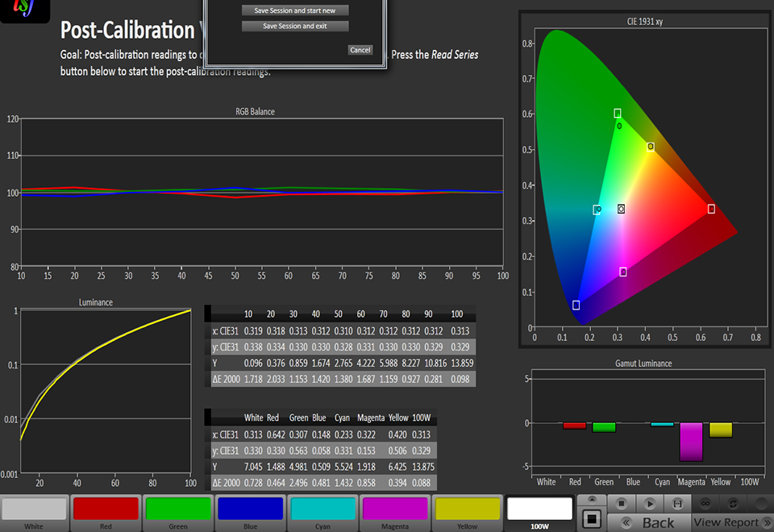Click the "Luminance" curve chart title

point(96,302)
